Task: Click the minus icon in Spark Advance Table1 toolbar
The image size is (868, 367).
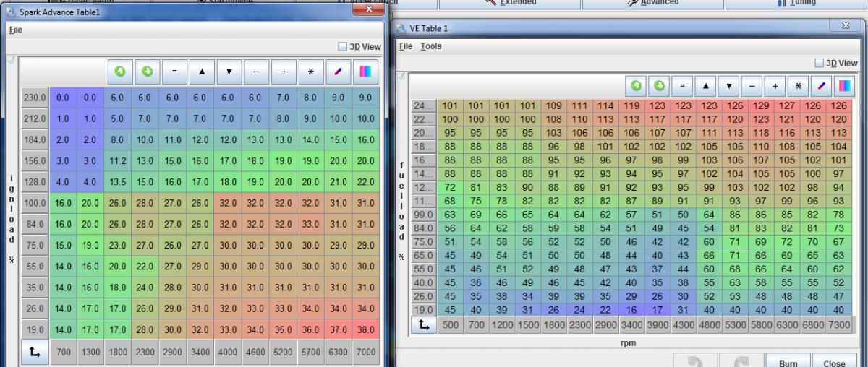Action: (x=256, y=72)
